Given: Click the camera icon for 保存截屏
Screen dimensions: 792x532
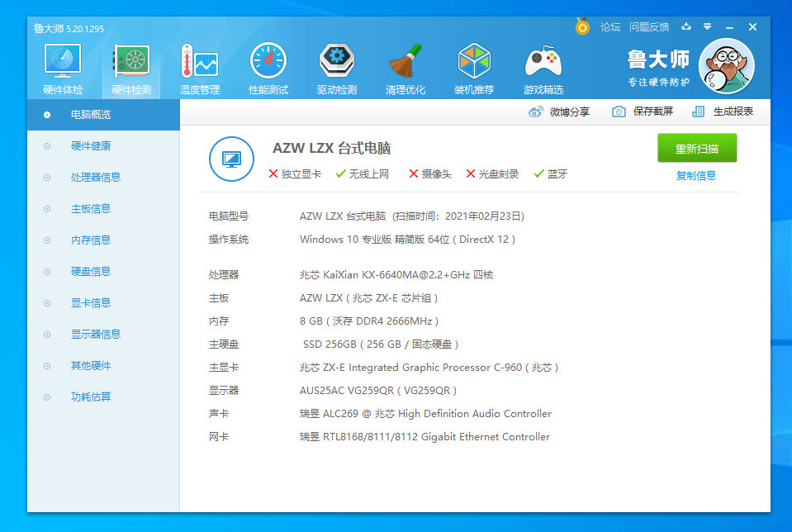Looking at the screenshot, I should [619, 112].
